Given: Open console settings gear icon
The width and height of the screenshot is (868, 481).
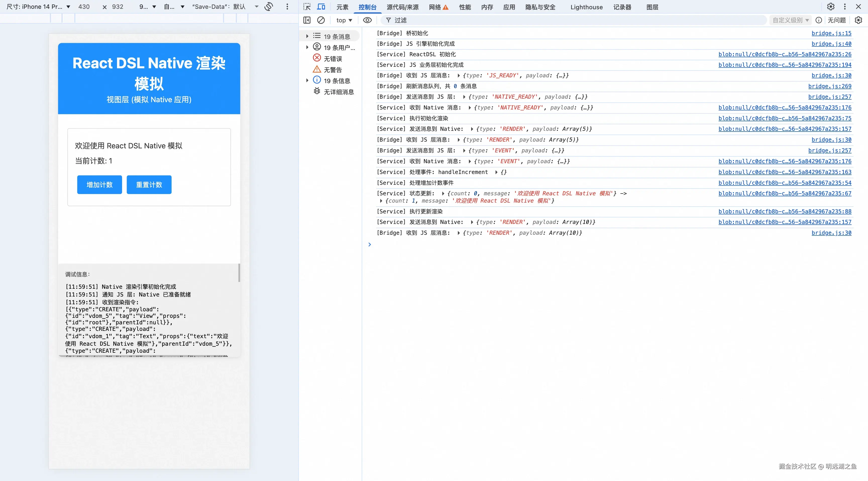Looking at the screenshot, I should (858, 20).
